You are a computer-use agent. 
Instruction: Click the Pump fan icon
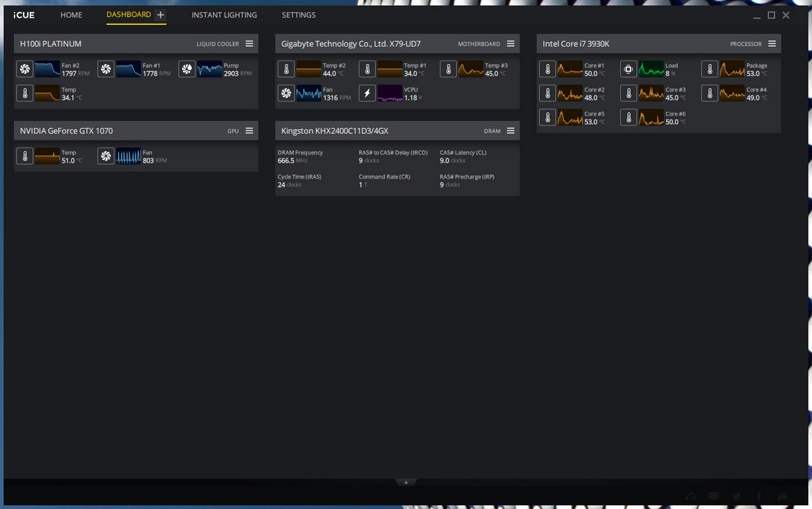click(187, 69)
